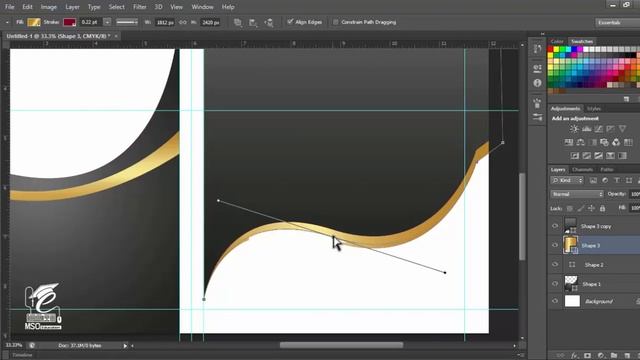Switch to the Channels tab

coord(582,169)
